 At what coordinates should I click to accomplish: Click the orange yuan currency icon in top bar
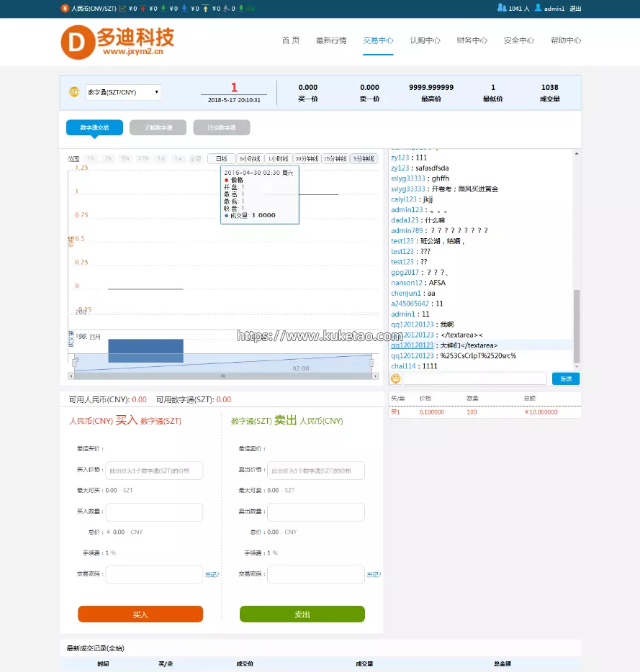point(65,9)
